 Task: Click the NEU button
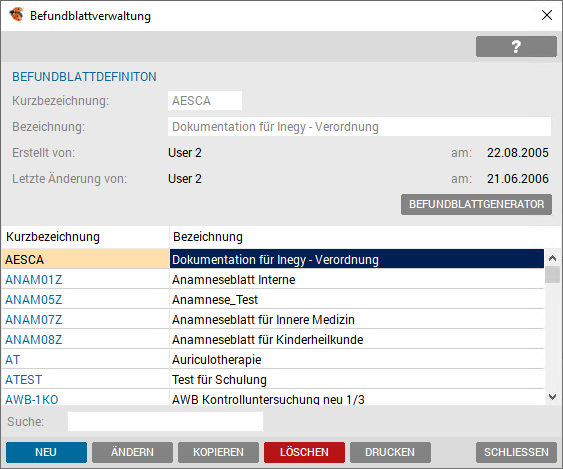(46, 452)
